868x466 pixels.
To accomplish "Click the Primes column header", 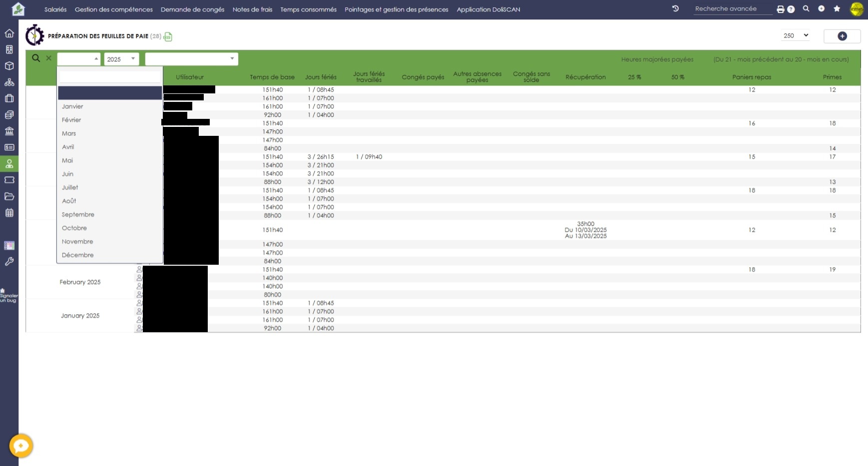I will coord(832,77).
